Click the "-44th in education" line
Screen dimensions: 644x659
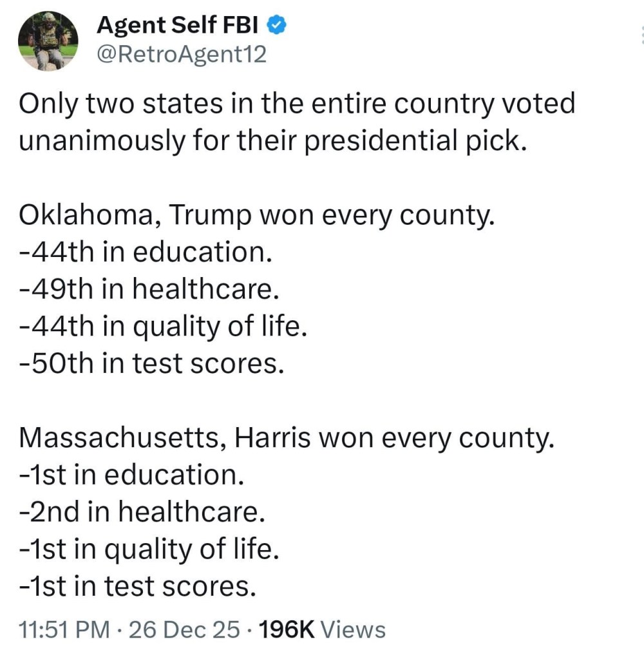tap(144, 253)
